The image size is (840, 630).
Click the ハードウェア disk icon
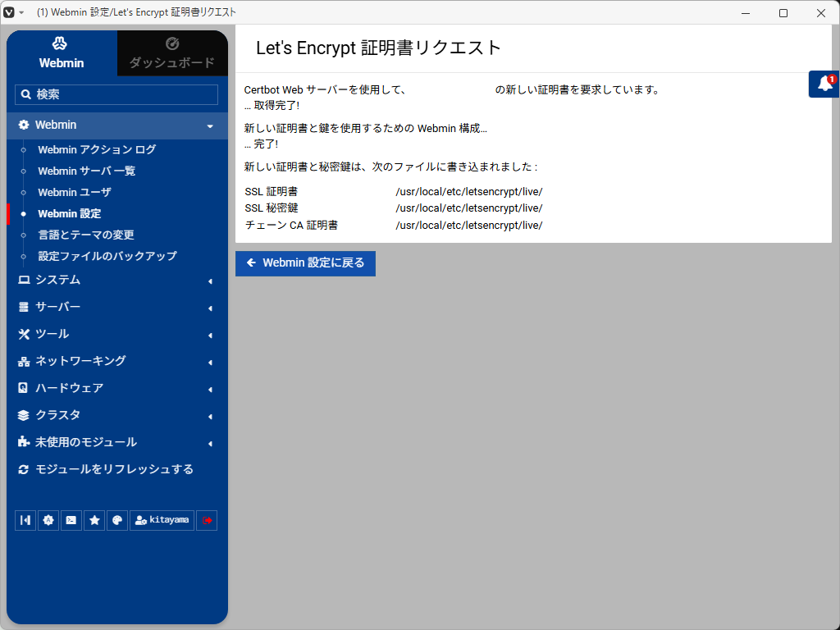(23, 388)
